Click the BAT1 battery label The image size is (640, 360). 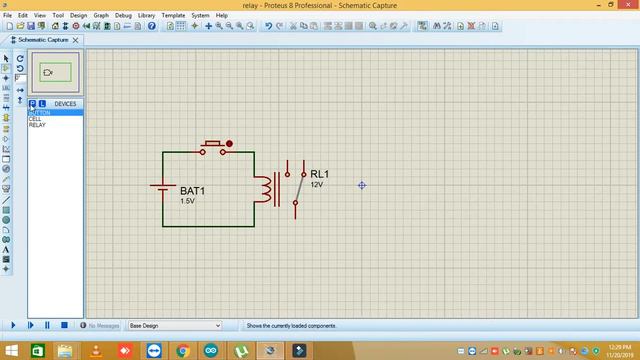click(192, 191)
